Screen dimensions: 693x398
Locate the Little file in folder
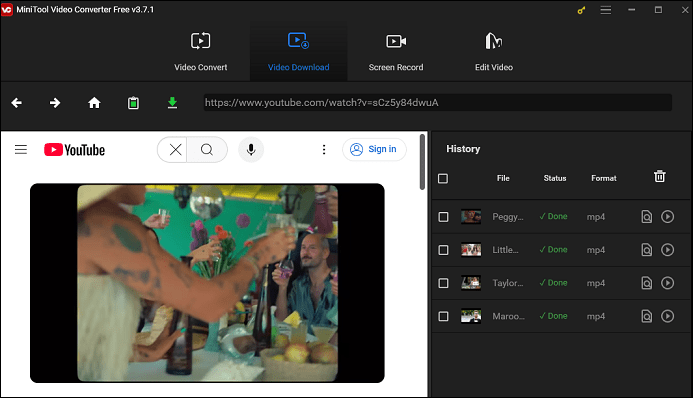[x=647, y=250]
